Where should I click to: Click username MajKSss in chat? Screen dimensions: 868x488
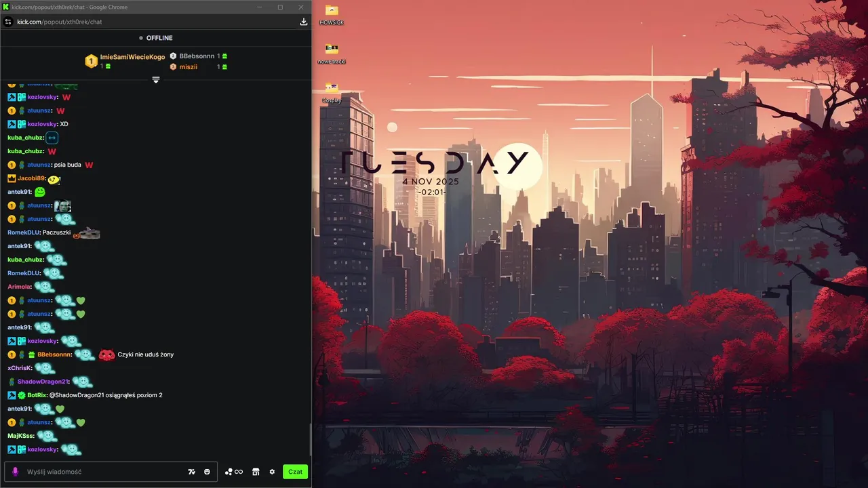(20, 436)
